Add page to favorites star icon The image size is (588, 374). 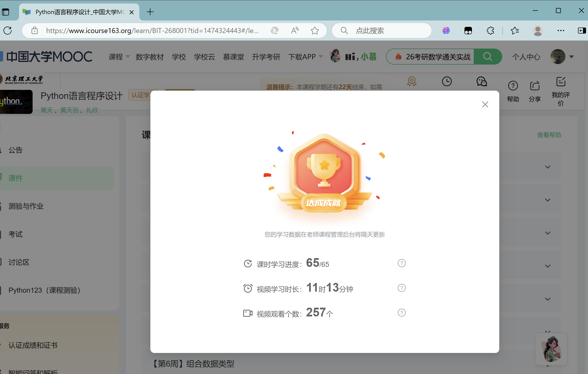[x=315, y=31]
